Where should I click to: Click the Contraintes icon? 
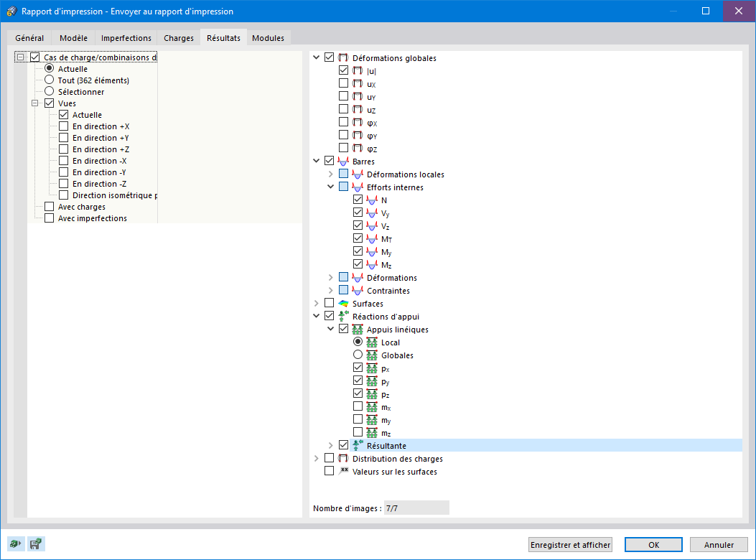click(358, 290)
